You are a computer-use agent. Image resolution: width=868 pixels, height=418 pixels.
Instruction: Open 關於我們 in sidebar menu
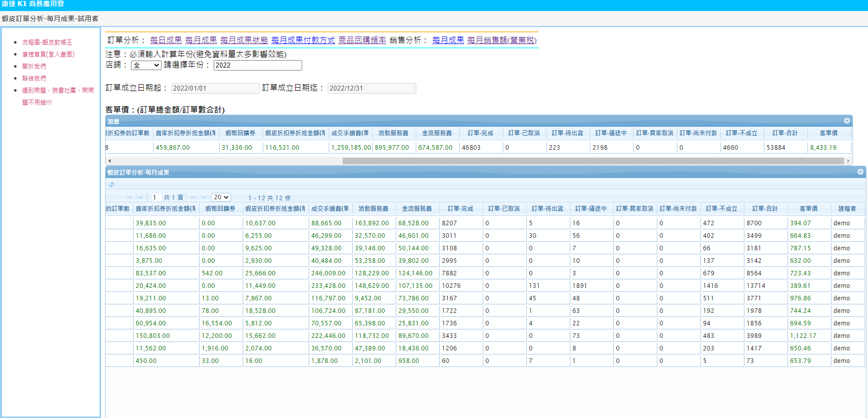(x=34, y=67)
